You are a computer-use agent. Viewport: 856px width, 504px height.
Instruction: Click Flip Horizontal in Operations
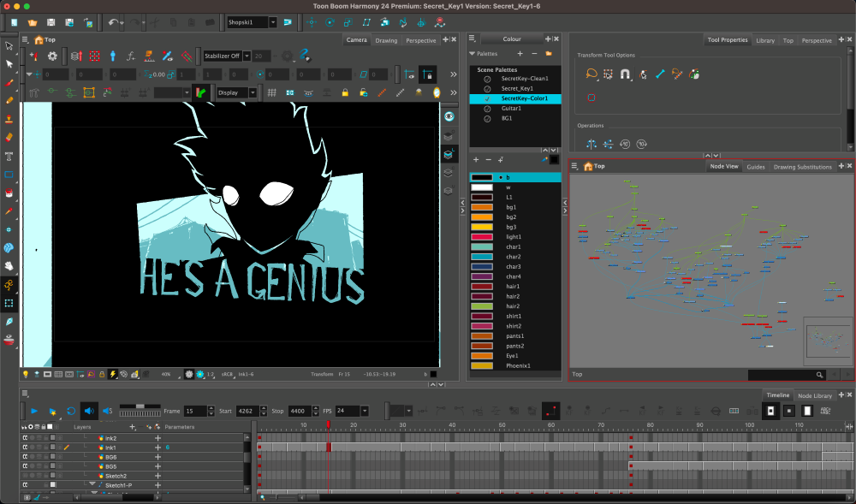pos(591,144)
